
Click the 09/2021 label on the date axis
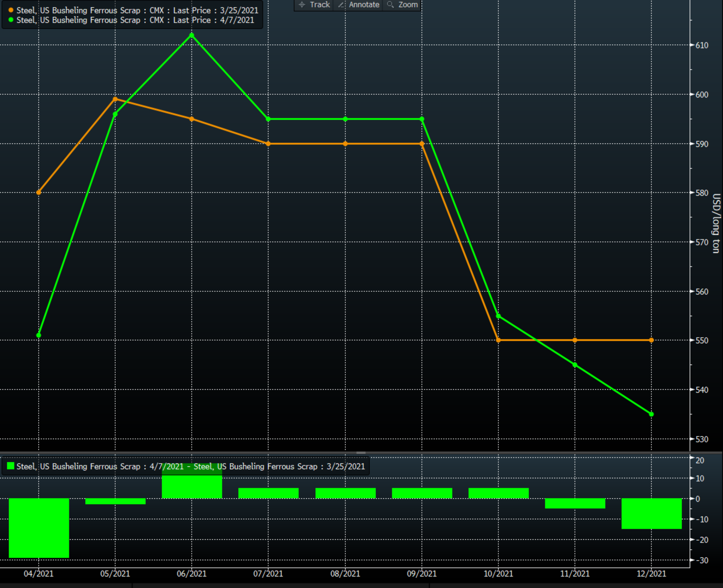click(421, 574)
